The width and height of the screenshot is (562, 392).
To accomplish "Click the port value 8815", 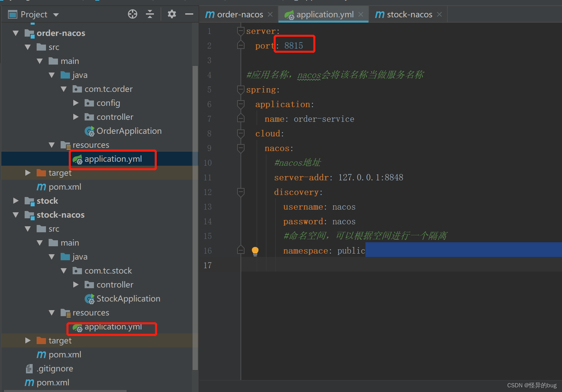I will [x=293, y=46].
